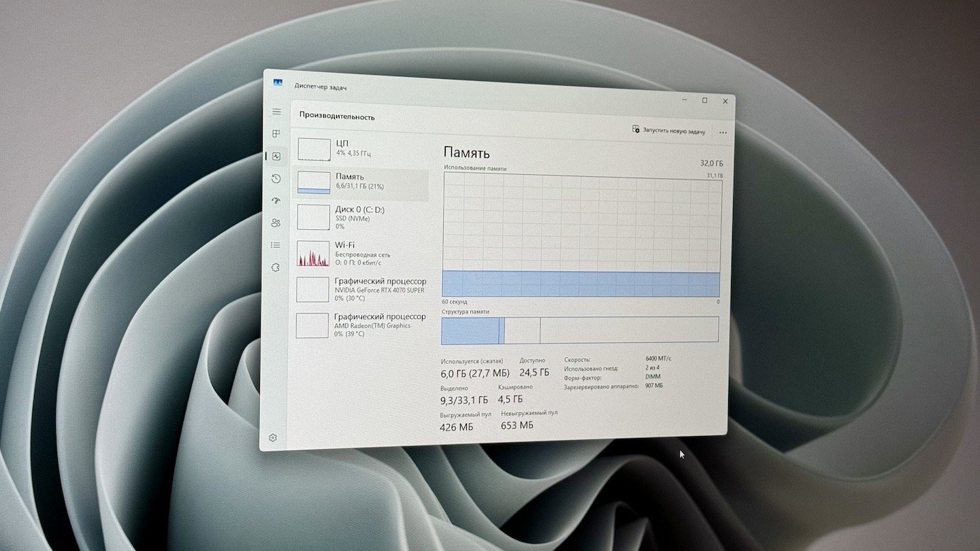
Task: Open the Services page icon
Action: pyautogui.click(x=275, y=267)
